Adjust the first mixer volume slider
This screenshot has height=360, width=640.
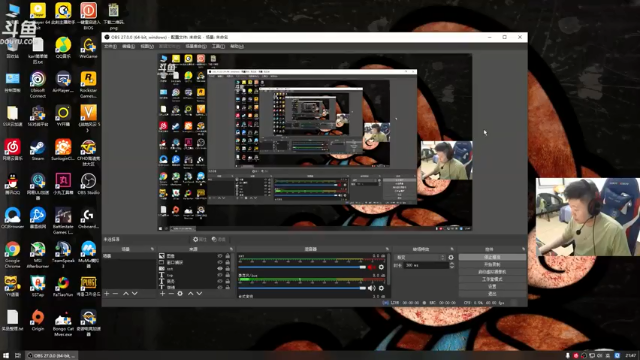pyautogui.click(x=302, y=267)
